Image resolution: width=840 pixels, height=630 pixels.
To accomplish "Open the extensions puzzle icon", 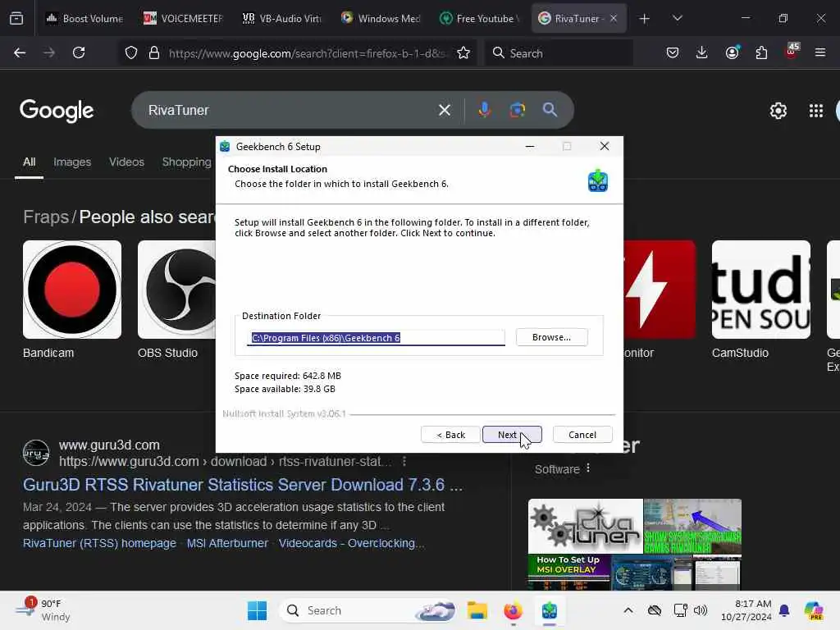I will coord(761,52).
